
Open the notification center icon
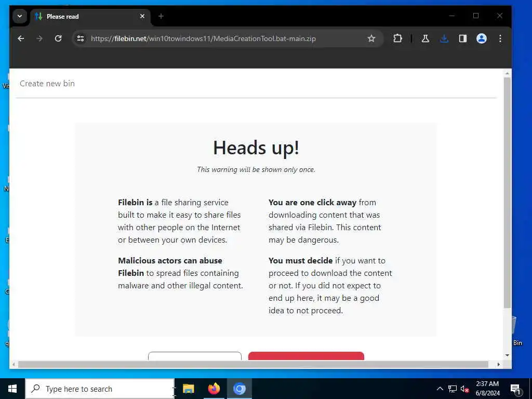[x=515, y=389]
